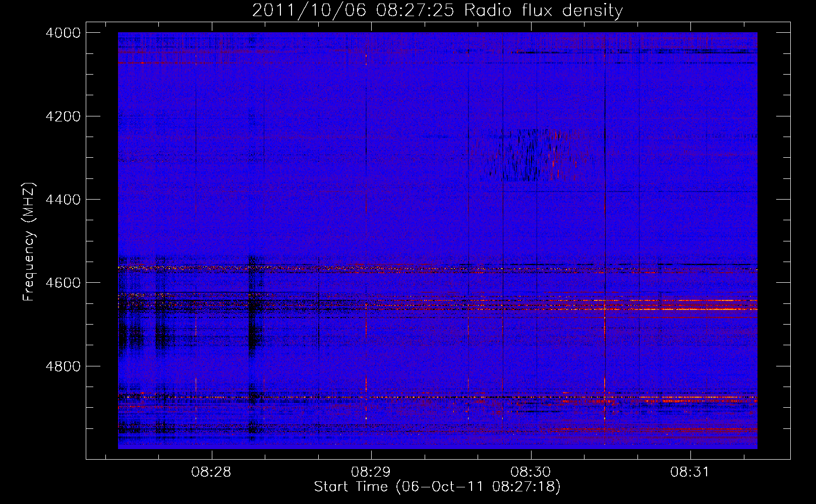Screen dimensions: 816x504
Task: Click the '4600' frequency axis label
Action: [63, 283]
